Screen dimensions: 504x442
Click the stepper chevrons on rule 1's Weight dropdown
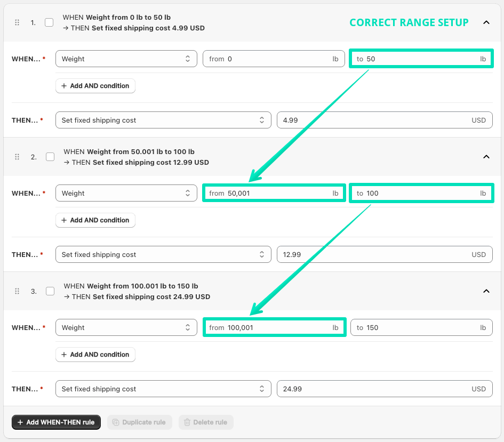coord(188,59)
